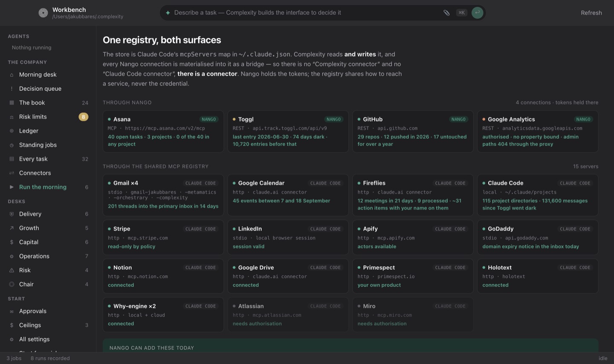The width and height of the screenshot is (614, 364).
Task: Open the Asana connector card
Action: coord(163,131)
